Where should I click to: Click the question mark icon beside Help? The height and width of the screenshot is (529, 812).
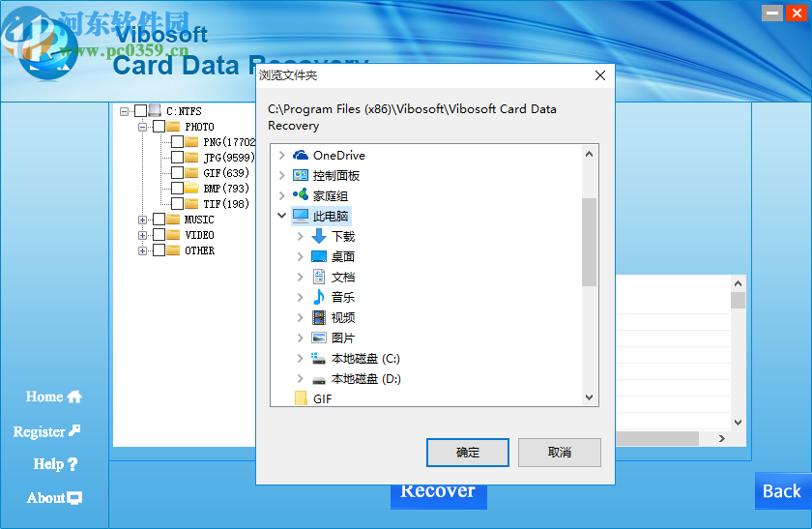click(x=72, y=464)
